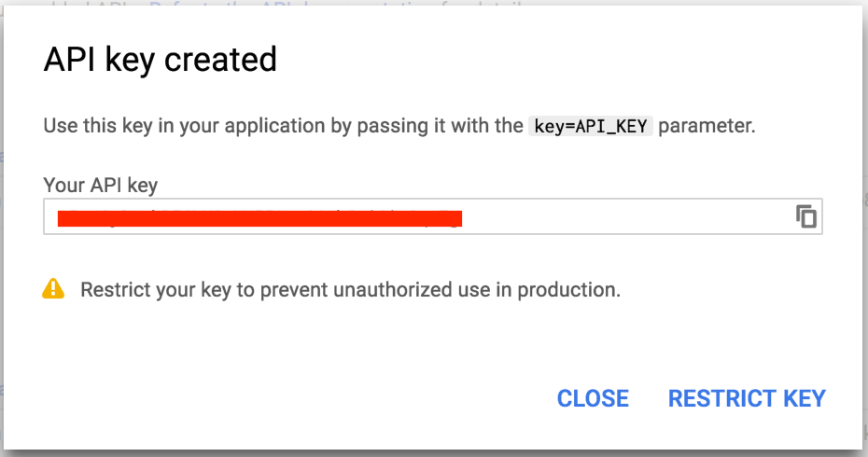The image size is (868, 457).
Task: Click the yellow warning triangle icon
Action: (x=53, y=289)
